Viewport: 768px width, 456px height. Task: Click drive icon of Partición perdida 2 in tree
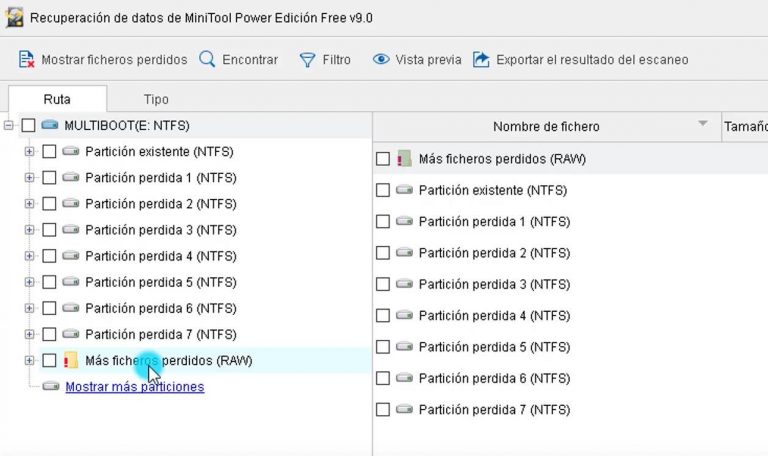pos(71,203)
